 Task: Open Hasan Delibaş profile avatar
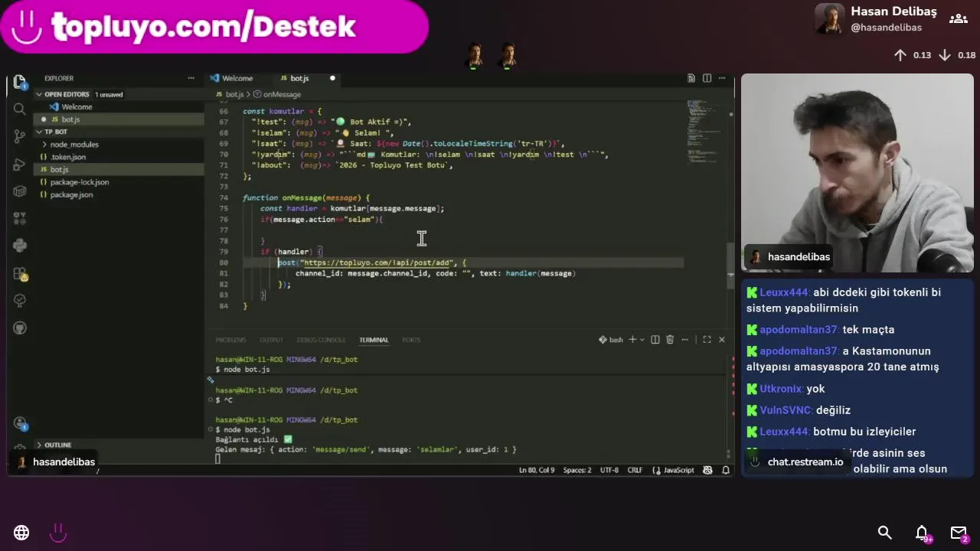830,18
